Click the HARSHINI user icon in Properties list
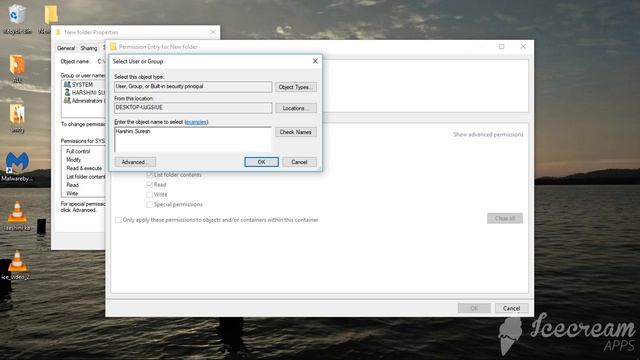Screen dimensions: 640x360 coord(67,93)
